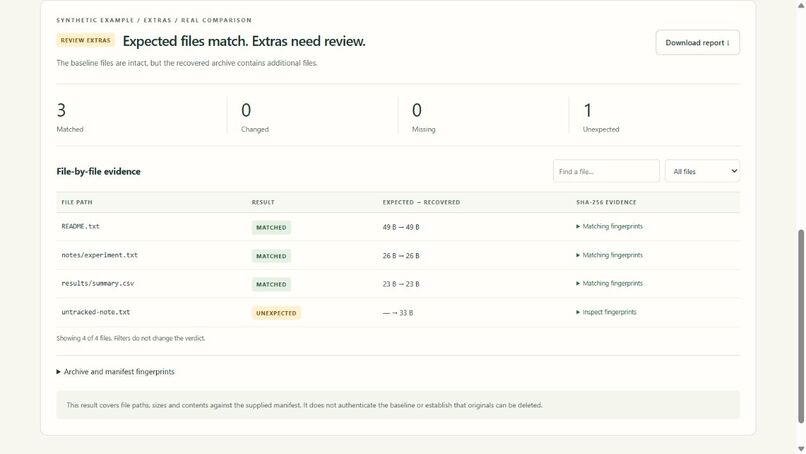Focus the Find a file search field
This screenshot has height=454, width=806.
606,171
